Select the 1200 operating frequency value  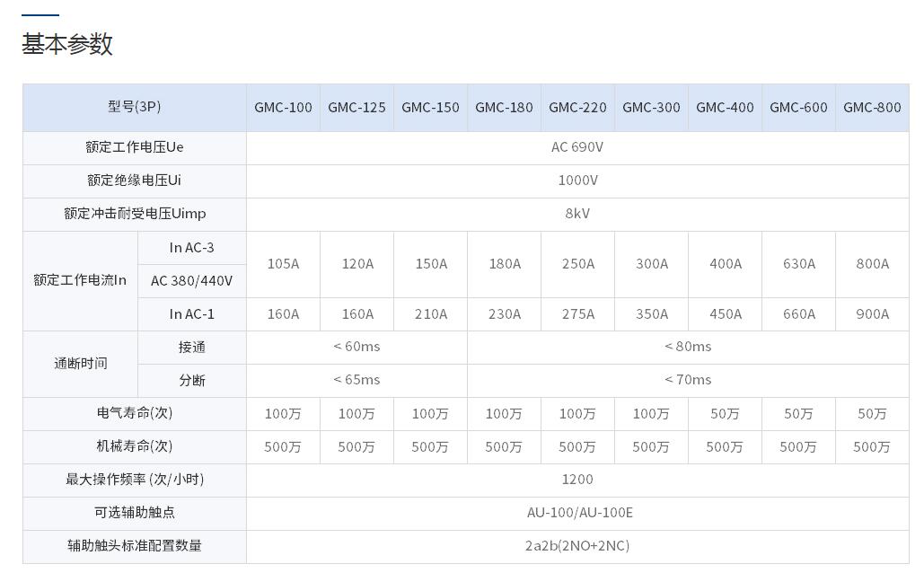click(x=577, y=480)
